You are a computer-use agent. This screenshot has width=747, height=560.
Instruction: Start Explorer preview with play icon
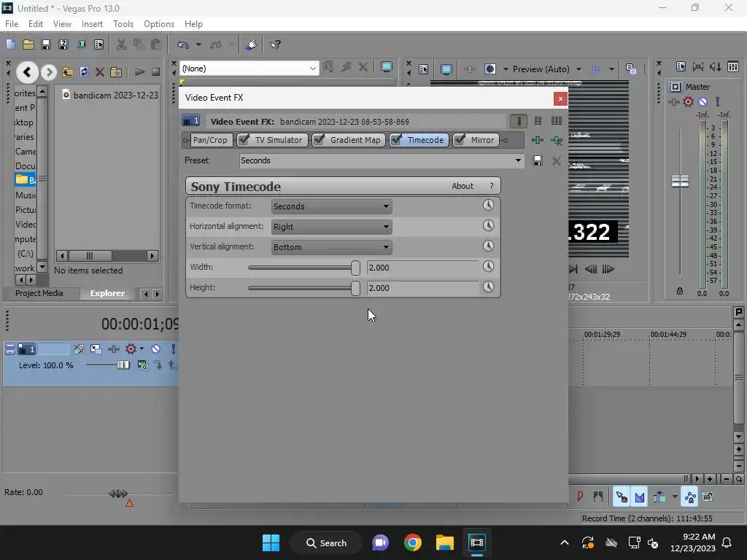point(139,72)
